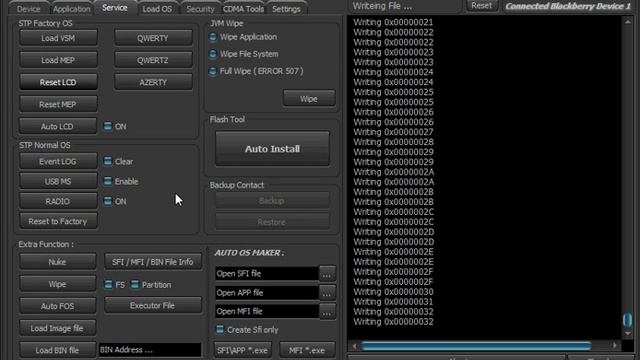Click the log's horizontal scrollbar thumb
The width and height of the screenshot is (640, 360).
tap(476, 346)
